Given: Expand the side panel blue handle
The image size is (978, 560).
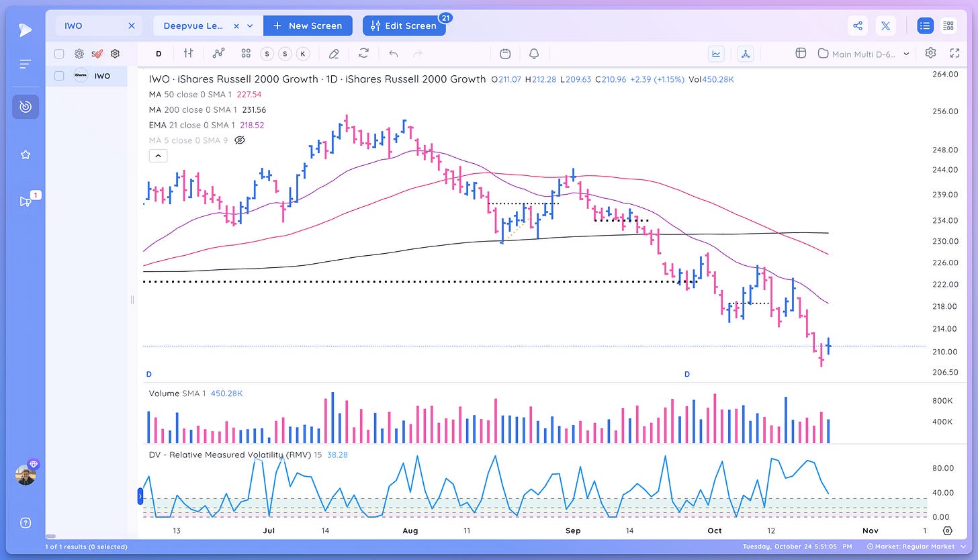Looking at the screenshot, I should point(141,497).
